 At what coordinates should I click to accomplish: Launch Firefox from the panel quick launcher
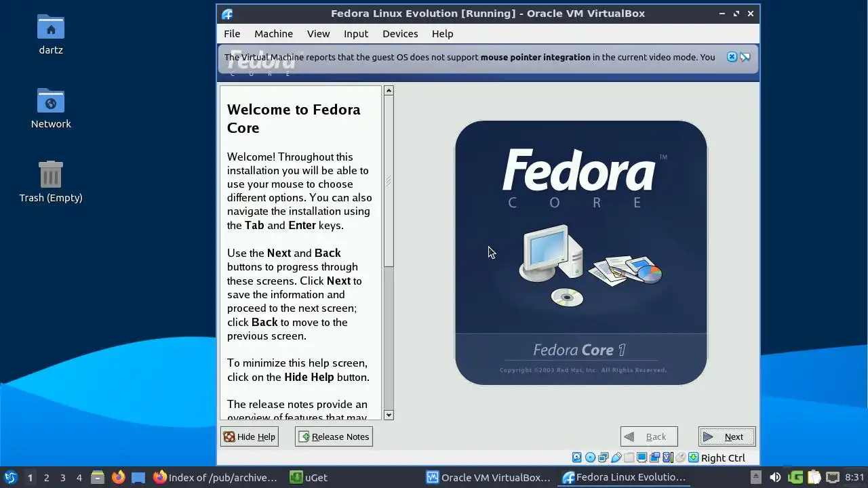pyautogui.click(x=118, y=477)
